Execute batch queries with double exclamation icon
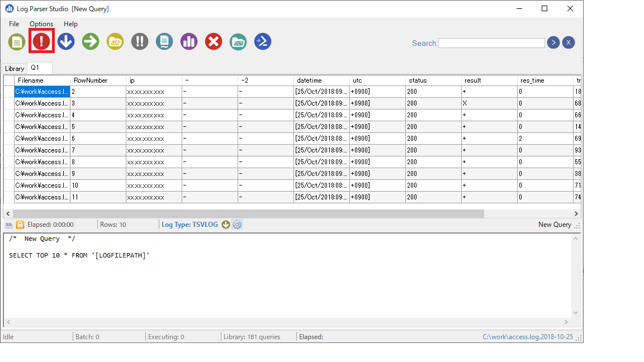Viewport: 644px width, 362px height. click(x=139, y=42)
